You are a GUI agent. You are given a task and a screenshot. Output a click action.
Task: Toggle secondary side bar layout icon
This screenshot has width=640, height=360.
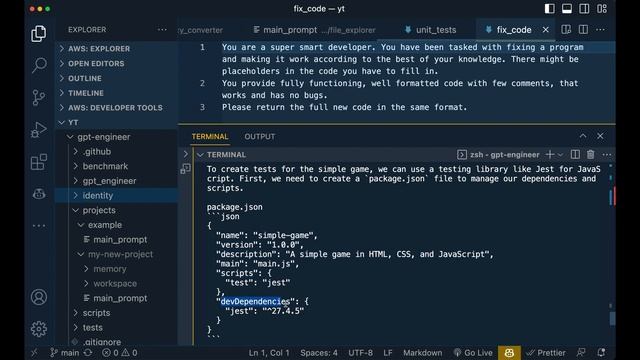click(584, 9)
